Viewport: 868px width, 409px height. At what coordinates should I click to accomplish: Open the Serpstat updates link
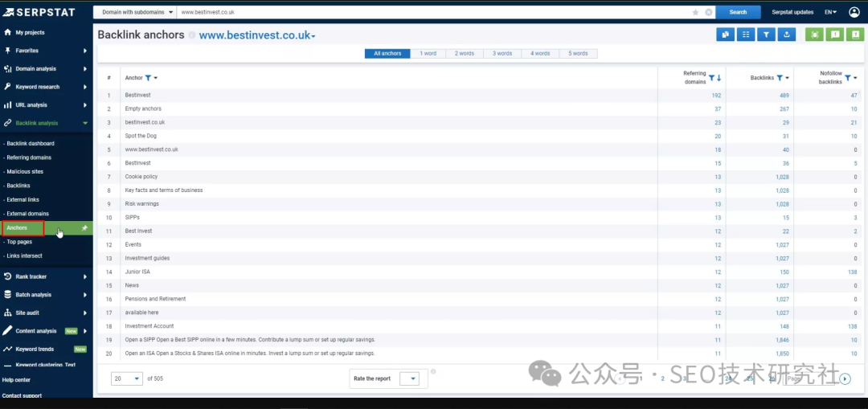tap(792, 12)
